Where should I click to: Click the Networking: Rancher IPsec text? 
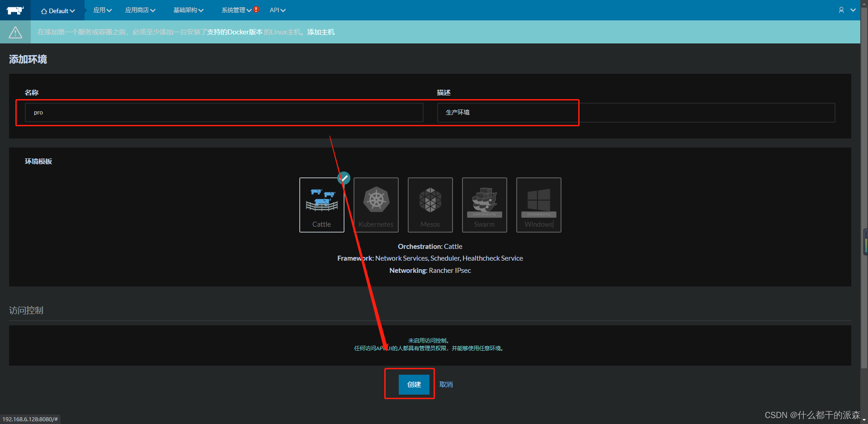(430, 270)
